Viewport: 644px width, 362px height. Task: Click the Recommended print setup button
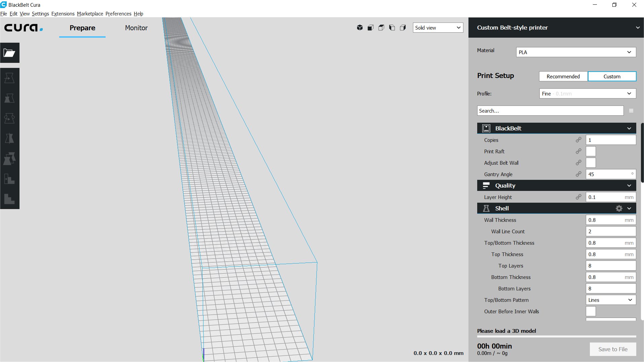(x=563, y=76)
